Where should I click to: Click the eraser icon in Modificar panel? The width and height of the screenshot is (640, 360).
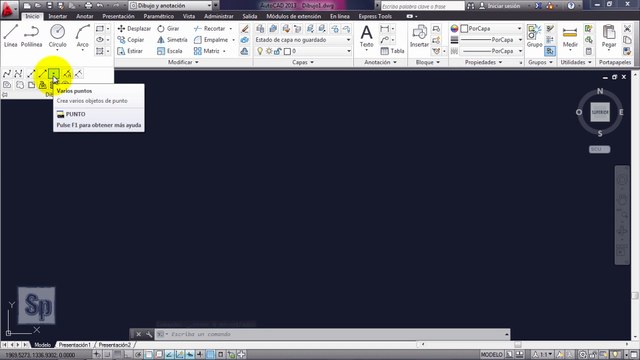[x=244, y=29]
